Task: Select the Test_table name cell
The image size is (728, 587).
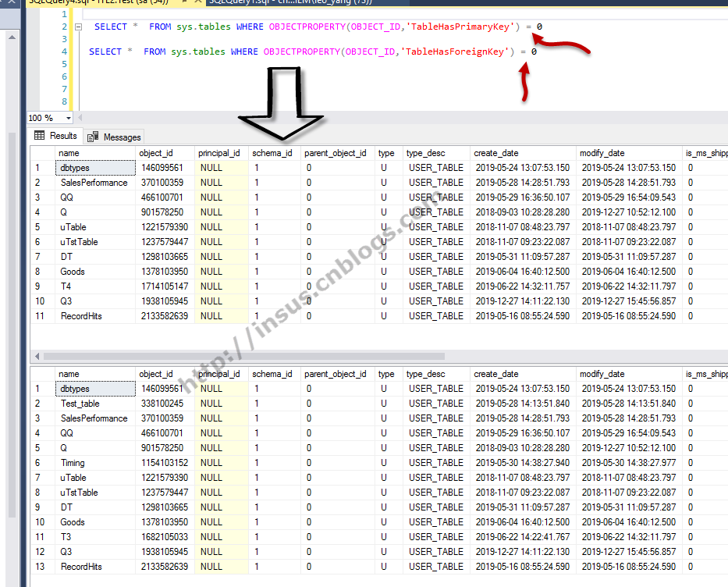Action: coord(95,404)
